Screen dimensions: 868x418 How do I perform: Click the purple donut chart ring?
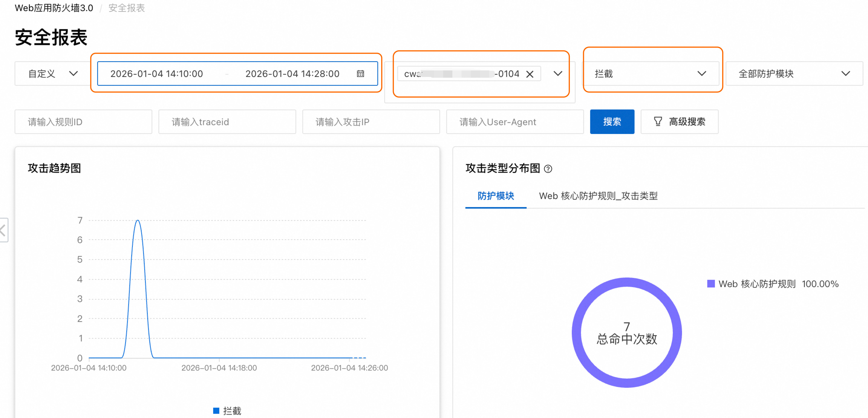pos(577,332)
